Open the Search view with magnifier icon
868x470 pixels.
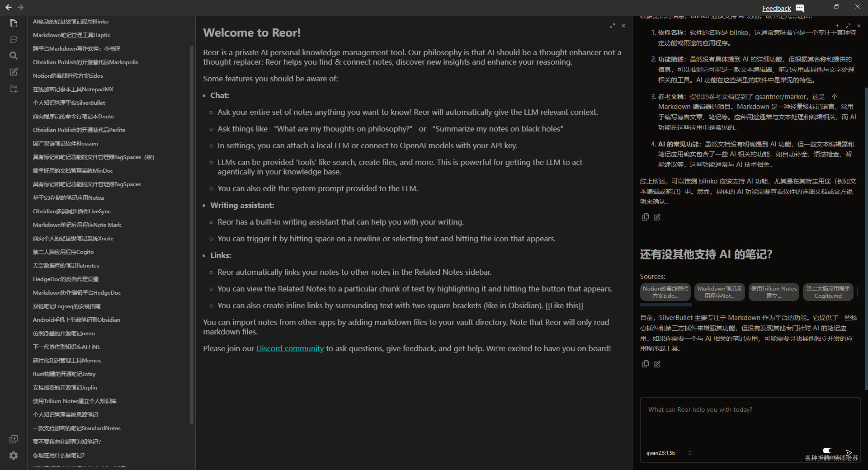point(14,56)
